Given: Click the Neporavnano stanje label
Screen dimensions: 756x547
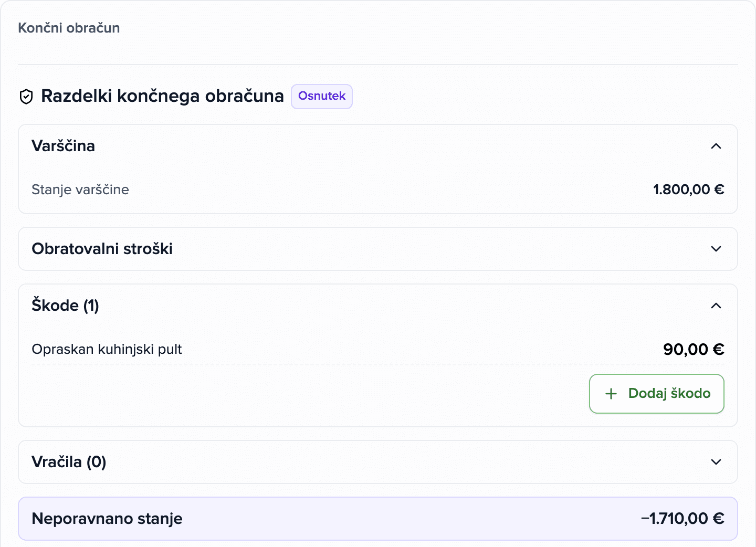Looking at the screenshot, I should (x=107, y=519).
